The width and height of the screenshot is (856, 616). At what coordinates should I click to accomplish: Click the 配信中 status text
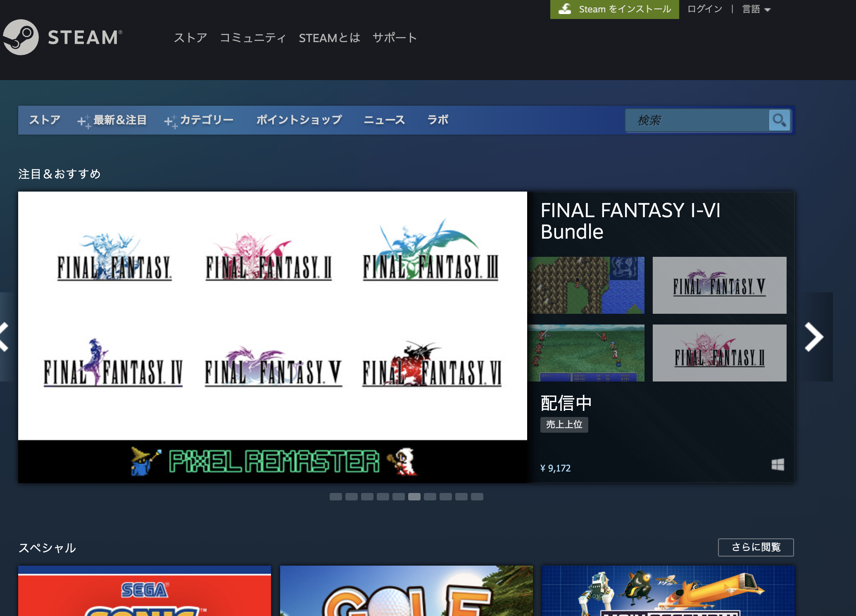(566, 403)
